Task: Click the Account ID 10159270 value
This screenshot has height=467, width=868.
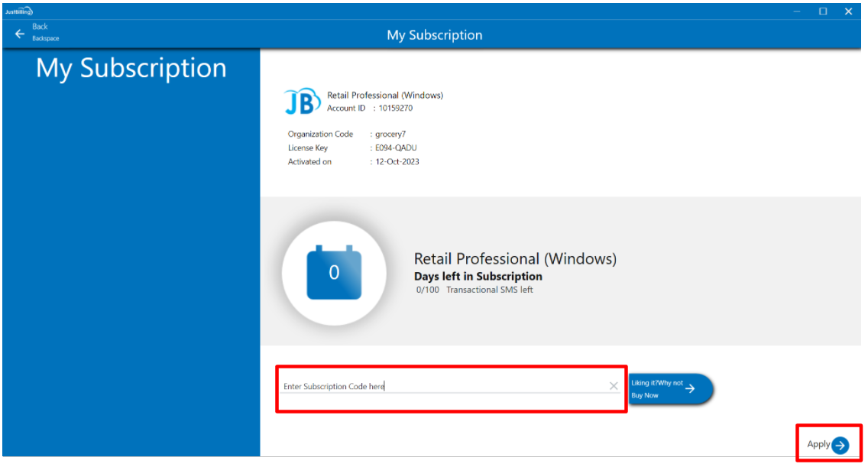Action: click(396, 109)
